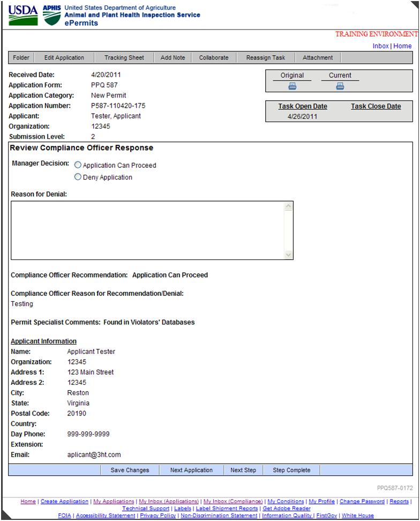This screenshot has width=420, height=521.
Task: Open Technical Support link
Action: coord(146,508)
